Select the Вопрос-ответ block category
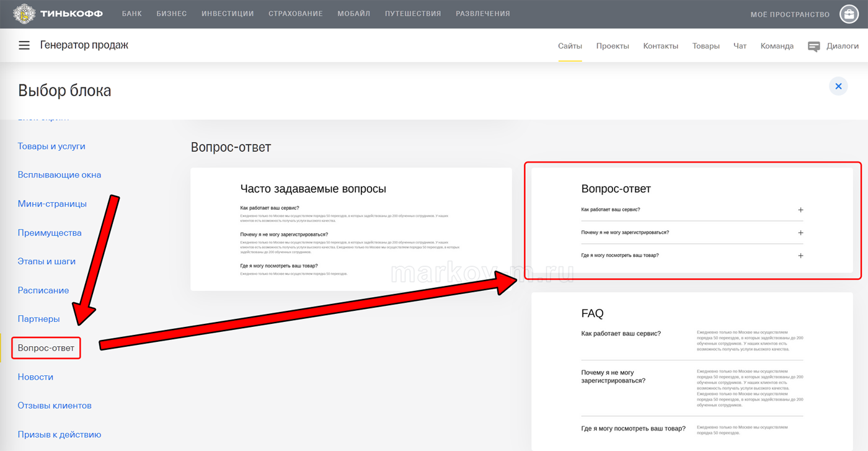This screenshot has height=451, width=868. pyautogui.click(x=46, y=348)
